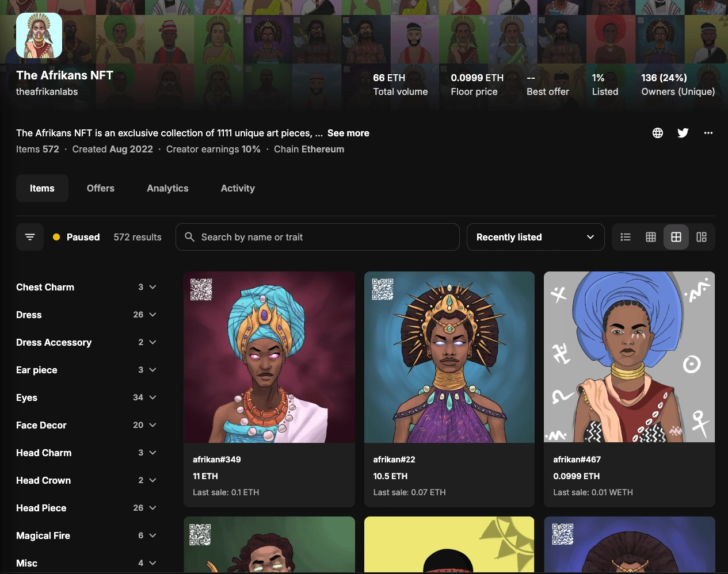The width and height of the screenshot is (728, 574).
Task: Open the three-dot more options menu
Action: tap(708, 133)
